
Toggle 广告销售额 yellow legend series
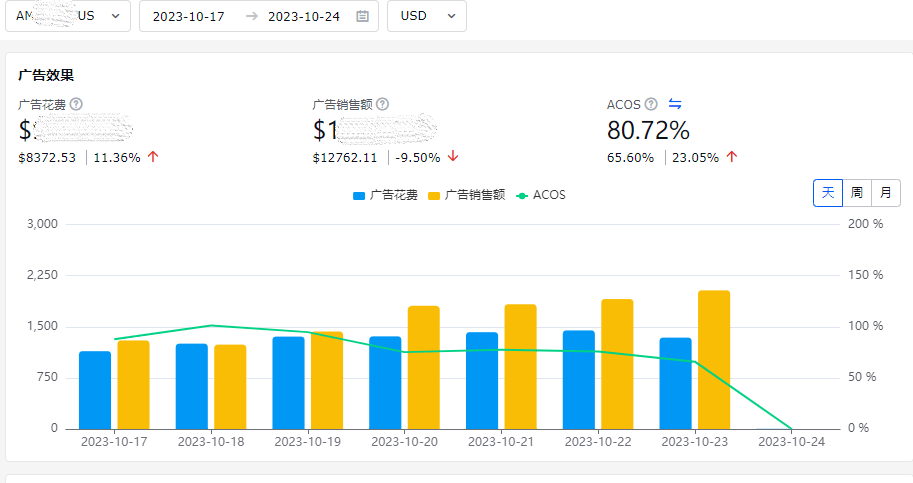click(x=466, y=195)
